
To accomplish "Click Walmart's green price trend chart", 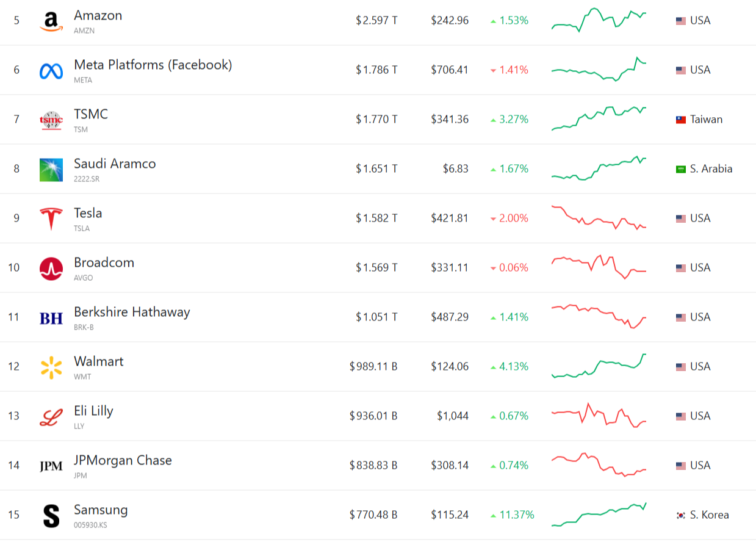I will (599, 366).
